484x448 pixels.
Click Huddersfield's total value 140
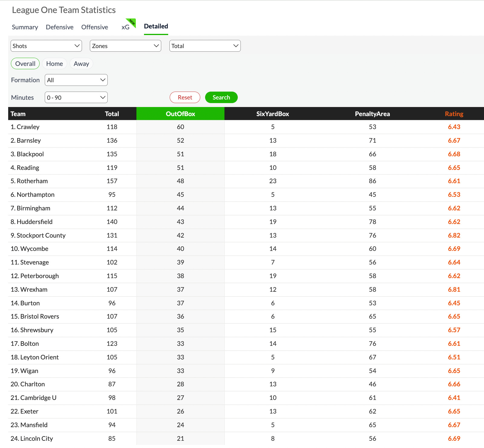click(112, 222)
